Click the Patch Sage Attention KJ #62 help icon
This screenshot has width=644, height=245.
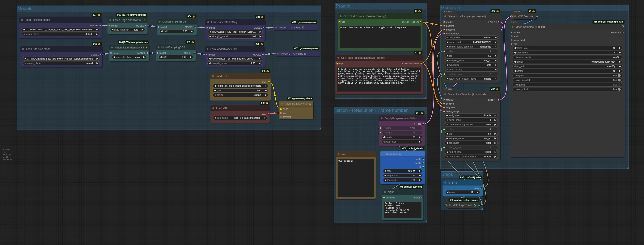coord(145,20)
